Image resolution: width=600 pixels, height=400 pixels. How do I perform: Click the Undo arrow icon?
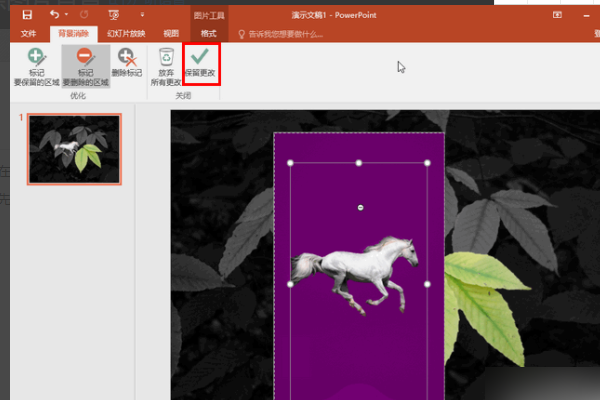coord(54,15)
